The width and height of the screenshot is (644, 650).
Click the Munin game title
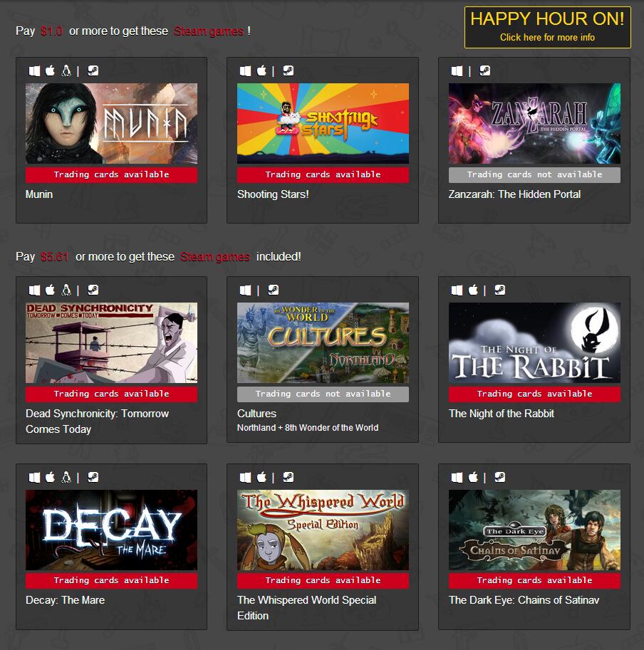[39, 194]
